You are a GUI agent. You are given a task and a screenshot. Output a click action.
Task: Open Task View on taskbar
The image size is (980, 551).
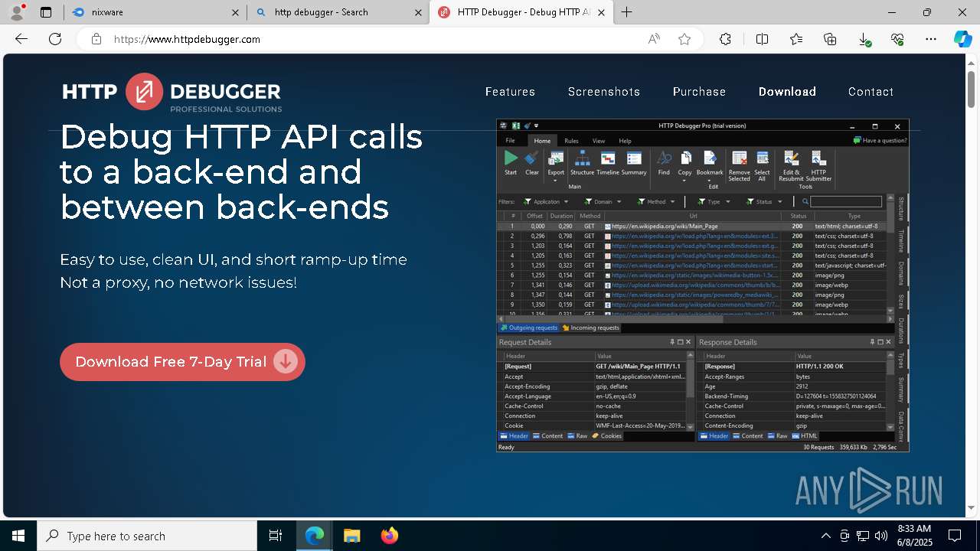(x=276, y=536)
